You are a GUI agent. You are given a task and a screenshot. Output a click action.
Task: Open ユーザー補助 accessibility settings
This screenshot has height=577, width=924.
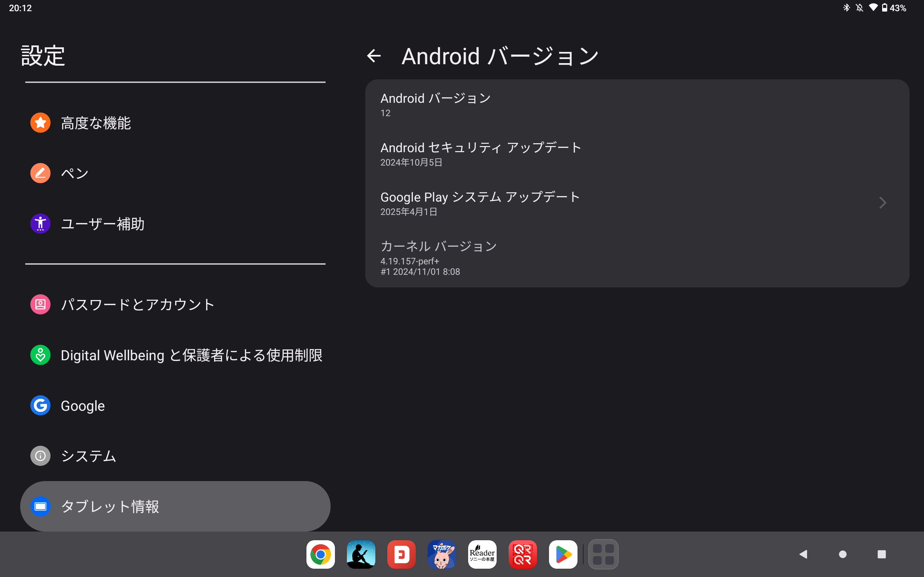(x=103, y=224)
